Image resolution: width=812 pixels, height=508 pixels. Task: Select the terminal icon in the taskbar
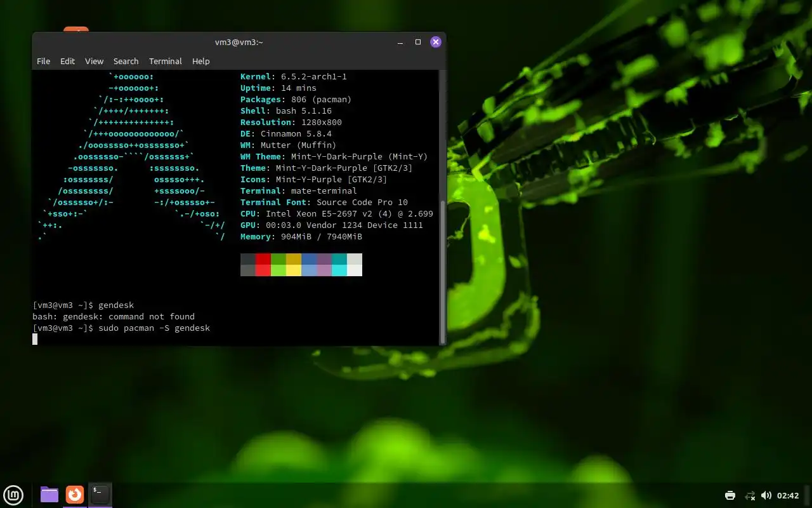tap(100, 495)
